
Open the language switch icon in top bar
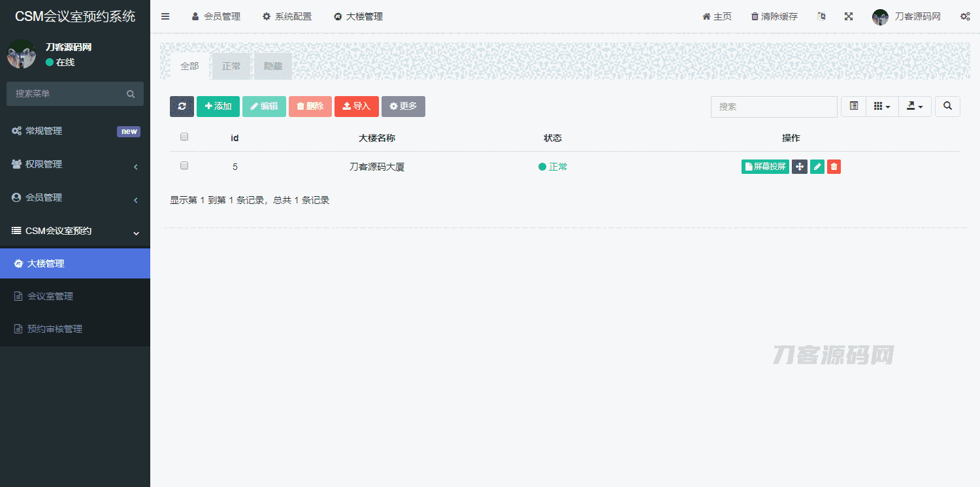(821, 16)
